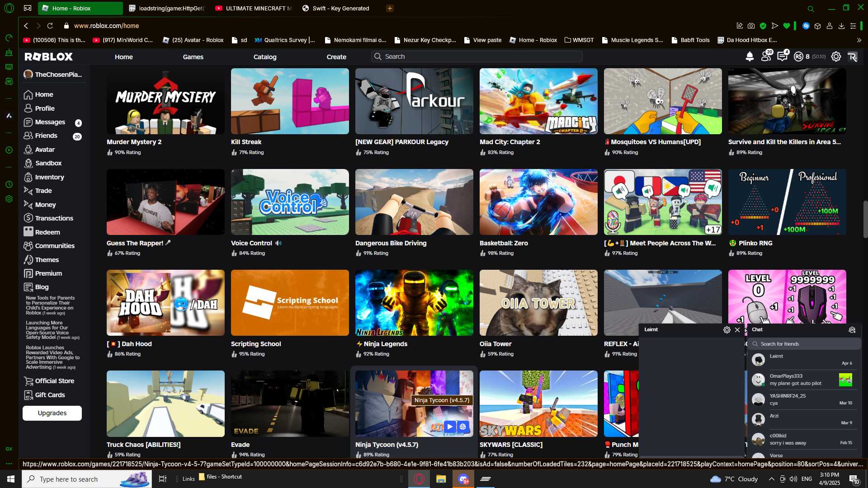Reload the current page
The height and width of the screenshot is (488, 868).
point(50,26)
